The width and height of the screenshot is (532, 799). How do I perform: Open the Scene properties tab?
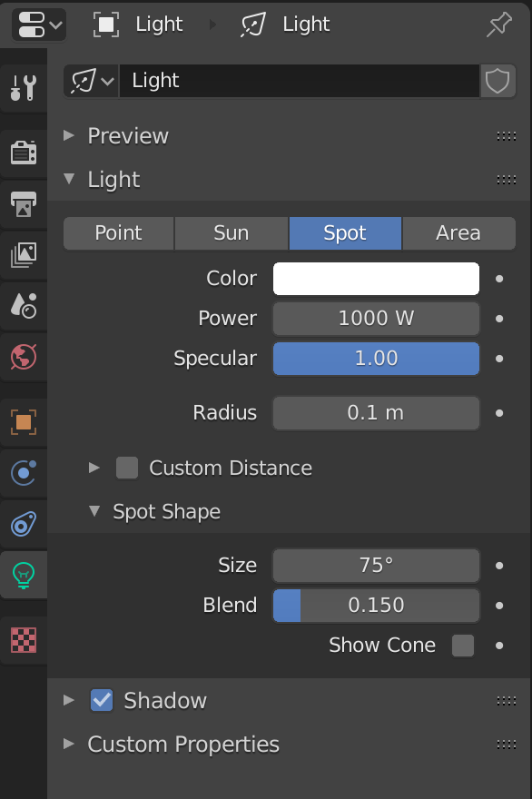click(24, 306)
